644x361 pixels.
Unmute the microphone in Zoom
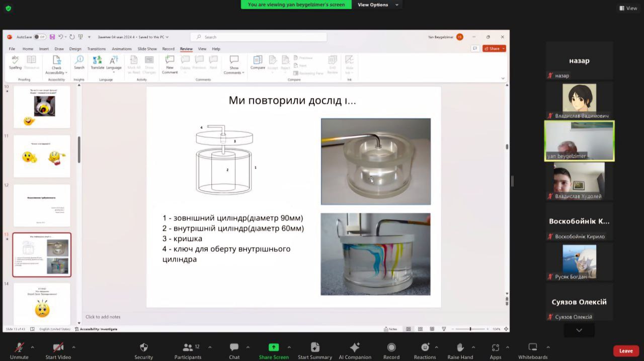tap(19, 347)
